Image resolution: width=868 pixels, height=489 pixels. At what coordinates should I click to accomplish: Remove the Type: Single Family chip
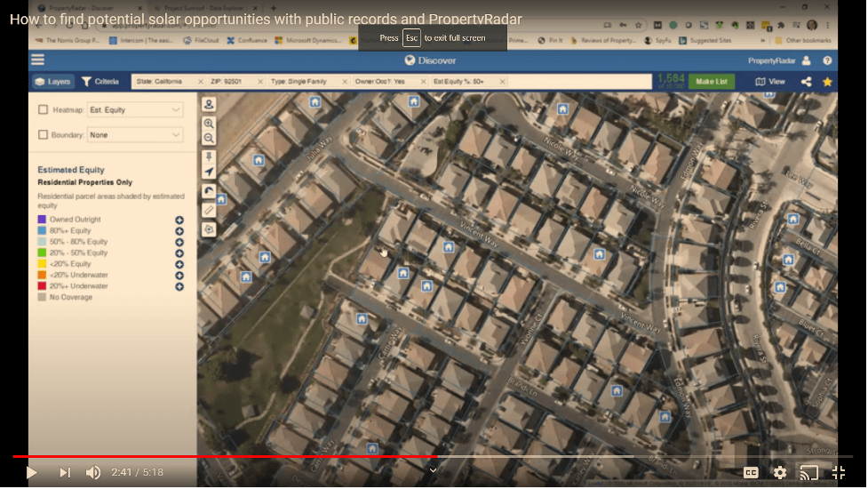click(x=345, y=82)
